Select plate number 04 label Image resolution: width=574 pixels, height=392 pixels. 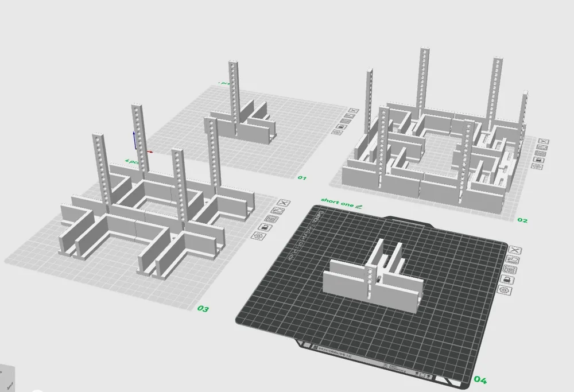point(480,380)
